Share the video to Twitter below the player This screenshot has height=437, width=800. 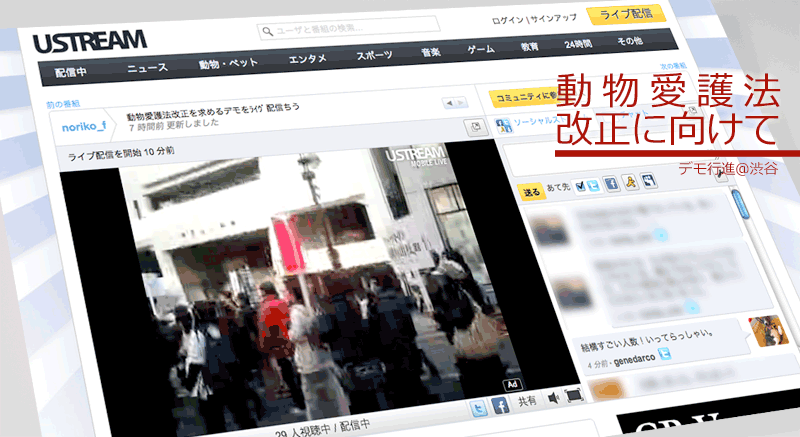(478, 409)
